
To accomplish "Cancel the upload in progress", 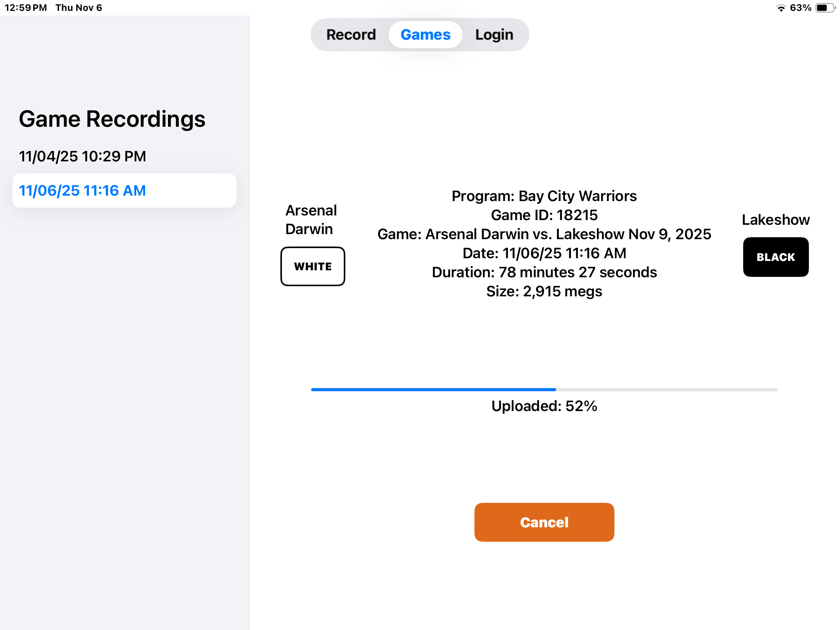I will point(544,522).
